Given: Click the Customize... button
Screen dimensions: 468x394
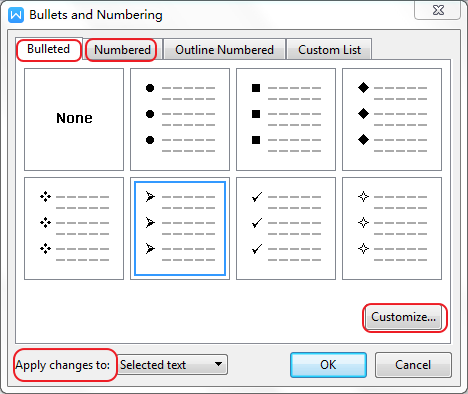Looking at the screenshot, I should point(404,317).
